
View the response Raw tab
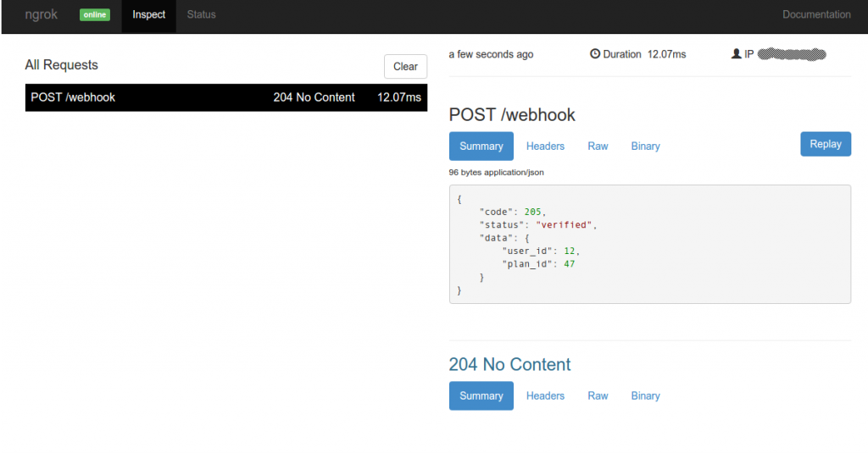(x=598, y=396)
